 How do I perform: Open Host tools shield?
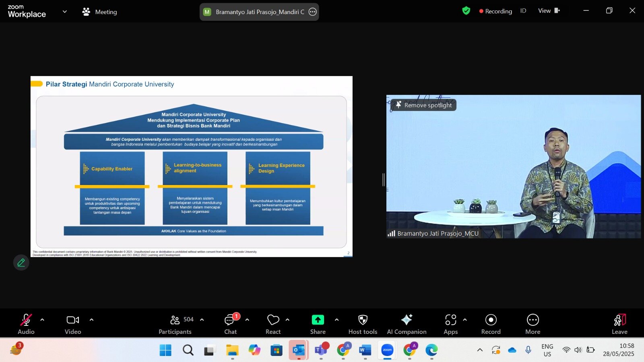pos(363,324)
